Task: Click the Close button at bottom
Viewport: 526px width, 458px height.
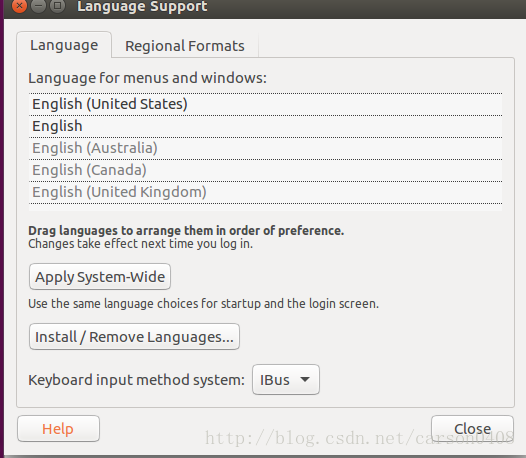Action: 472,428
